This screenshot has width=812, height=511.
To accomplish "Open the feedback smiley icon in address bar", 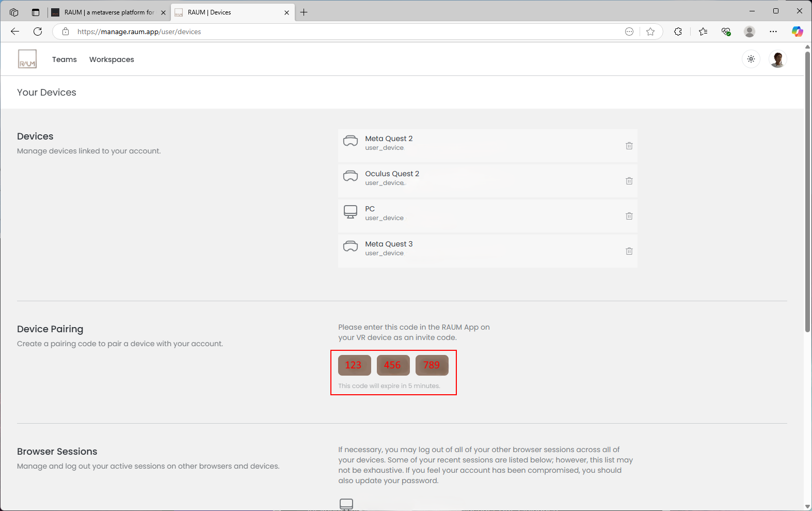I will [x=629, y=32].
